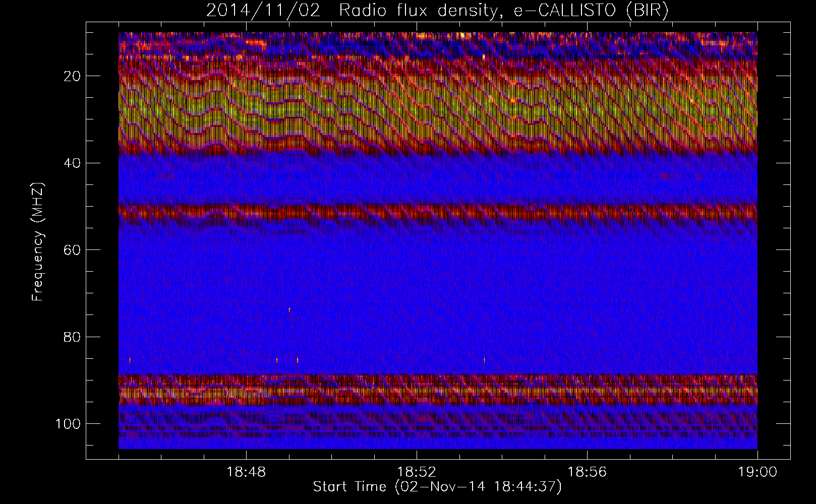
Task: Select the 60 MHz frequency tick label
Action: [x=73, y=250]
